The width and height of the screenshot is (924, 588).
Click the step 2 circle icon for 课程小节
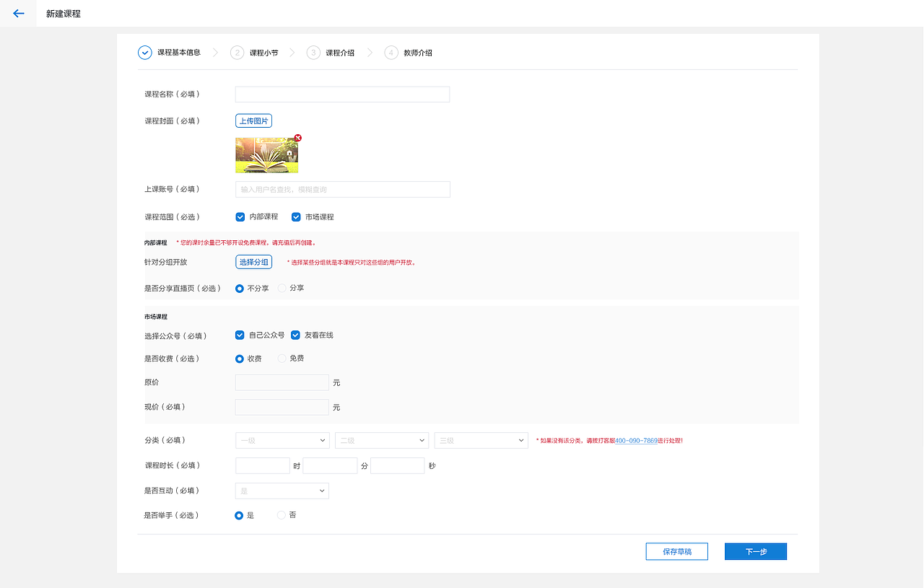tap(237, 52)
